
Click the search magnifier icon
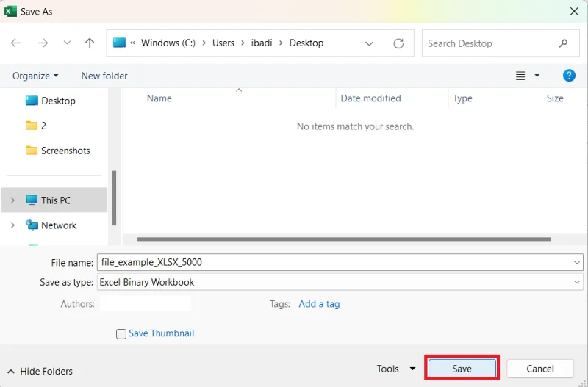coord(563,43)
